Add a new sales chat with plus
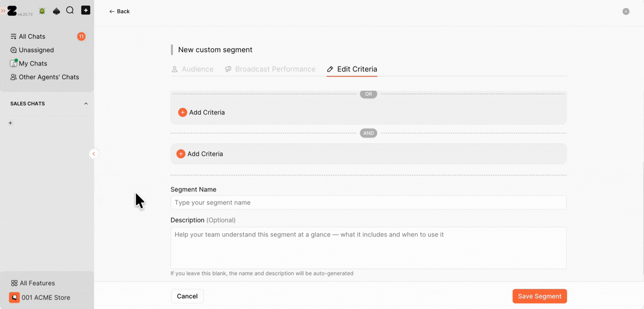Screen dimensions: 644x309 [x=10, y=123]
